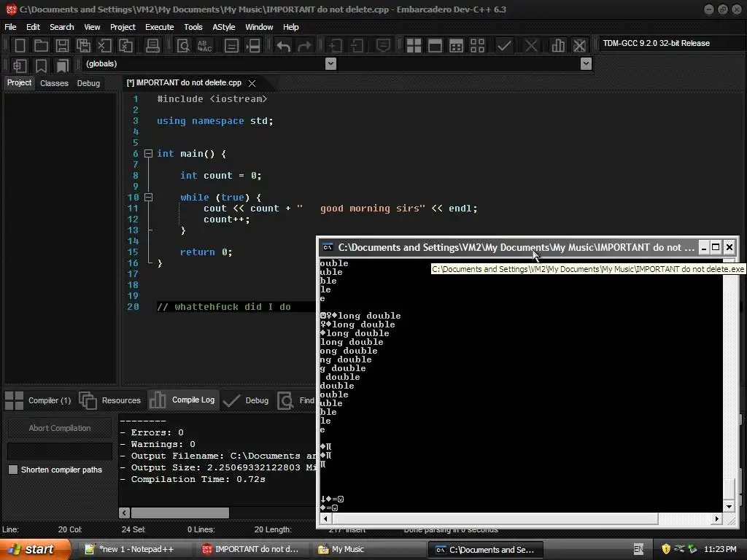
Task: Start debugging with checkmark toolbar icon
Action: coord(504,46)
